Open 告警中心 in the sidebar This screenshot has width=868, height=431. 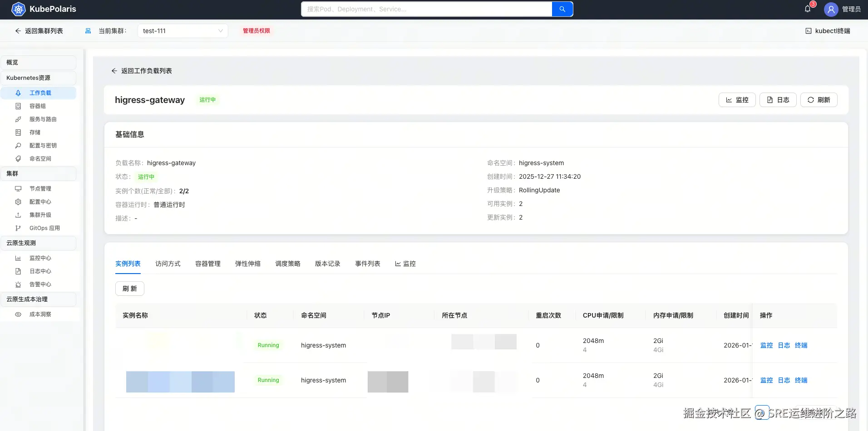[39, 284]
